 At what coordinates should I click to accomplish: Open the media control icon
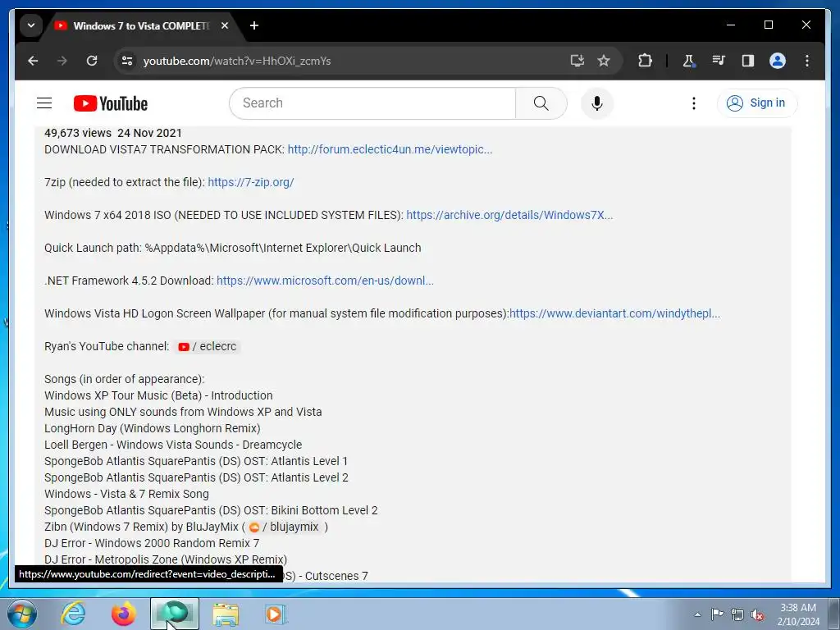point(719,61)
